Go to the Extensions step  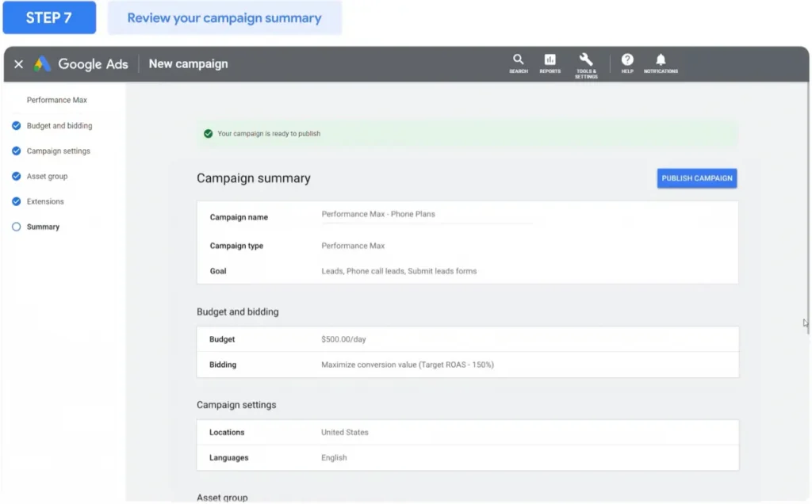point(45,202)
